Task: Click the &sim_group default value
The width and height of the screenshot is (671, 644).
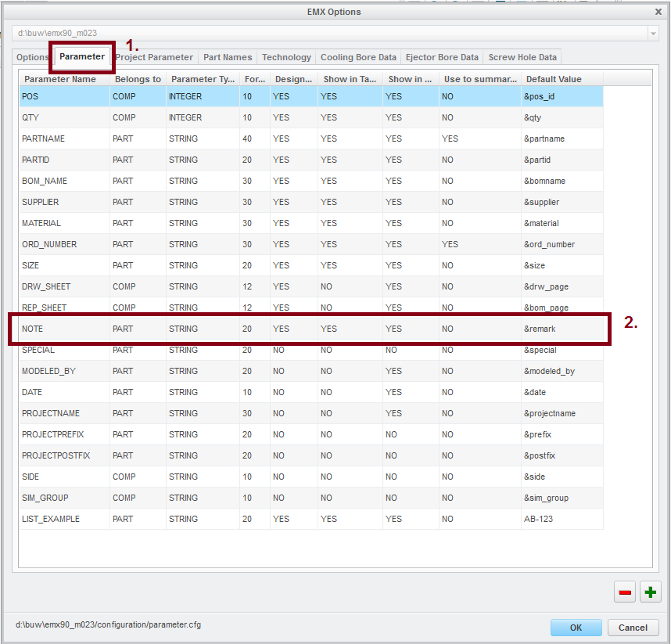Action: coord(546,498)
